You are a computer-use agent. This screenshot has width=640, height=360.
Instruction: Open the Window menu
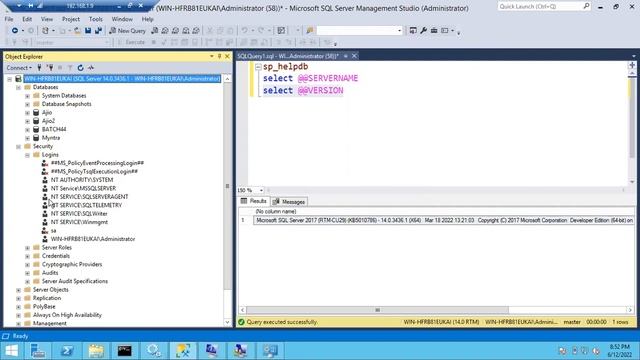coord(122,19)
